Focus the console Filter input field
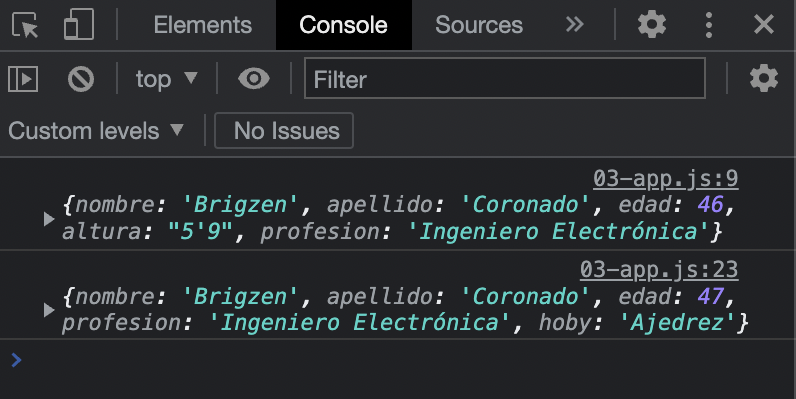The width and height of the screenshot is (796, 399). [x=505, y=78]
